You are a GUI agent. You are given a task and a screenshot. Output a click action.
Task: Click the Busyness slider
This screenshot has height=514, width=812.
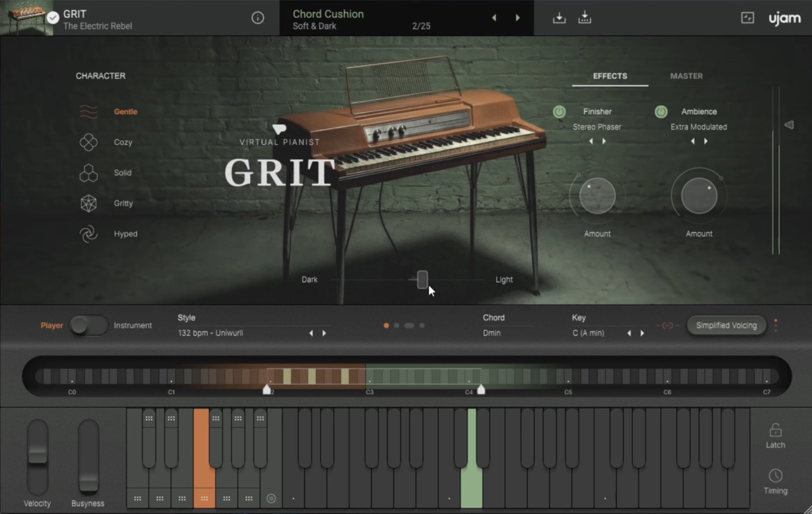coord(88,457)
